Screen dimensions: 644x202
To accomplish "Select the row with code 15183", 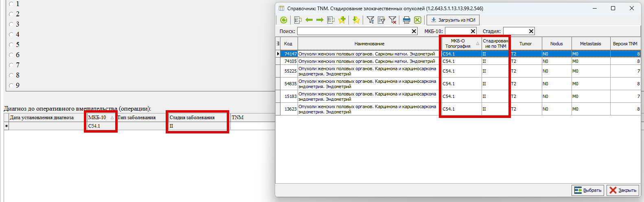I will coord(458,96).
